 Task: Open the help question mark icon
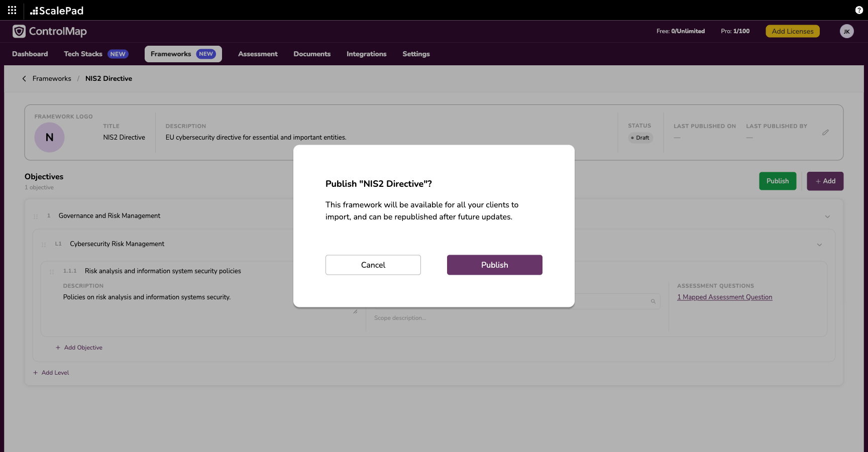click(859, 10)
